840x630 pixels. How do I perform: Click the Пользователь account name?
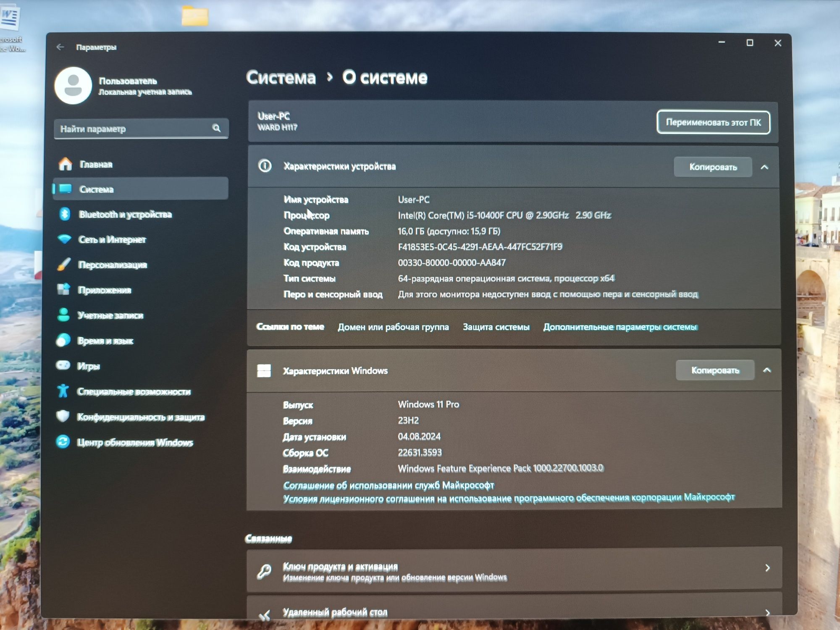[128, 81]
